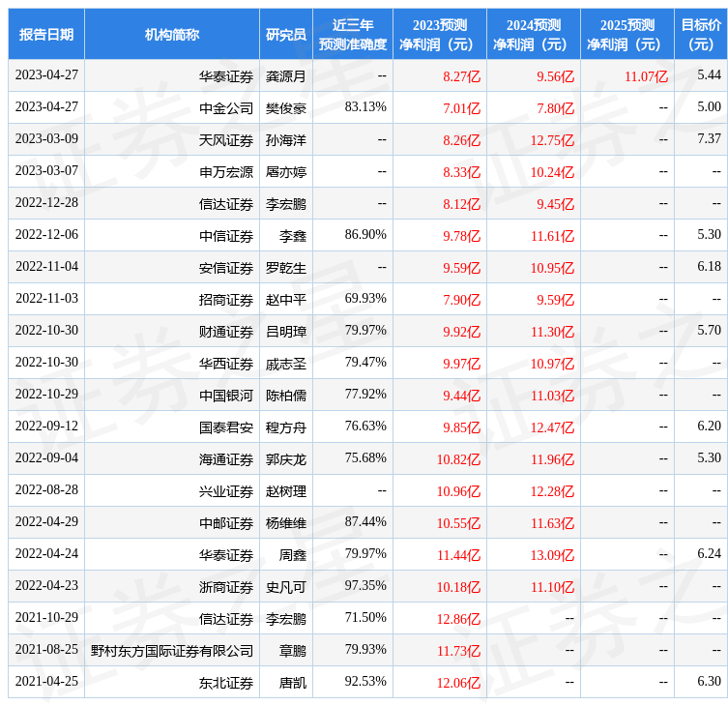Click target price 7.37
This screenshot has width=728, height=706.
pyautogui.click(x=709, y=138)
